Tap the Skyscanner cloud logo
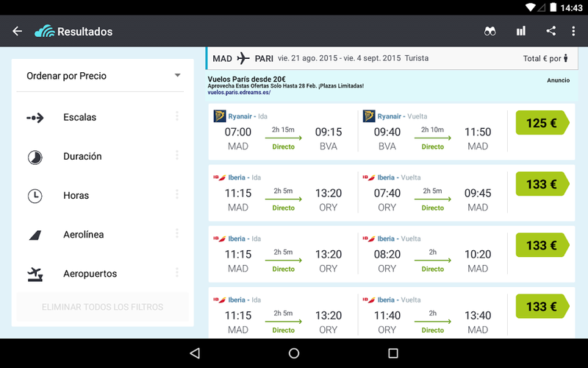Viewport: 588px width, 368px height. [x=44, y=31]
